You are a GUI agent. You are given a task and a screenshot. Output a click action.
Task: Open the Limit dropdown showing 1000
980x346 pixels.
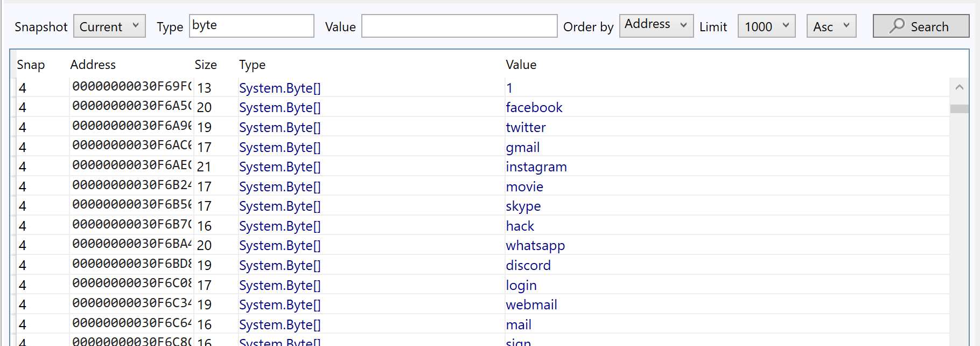(766, 26)
